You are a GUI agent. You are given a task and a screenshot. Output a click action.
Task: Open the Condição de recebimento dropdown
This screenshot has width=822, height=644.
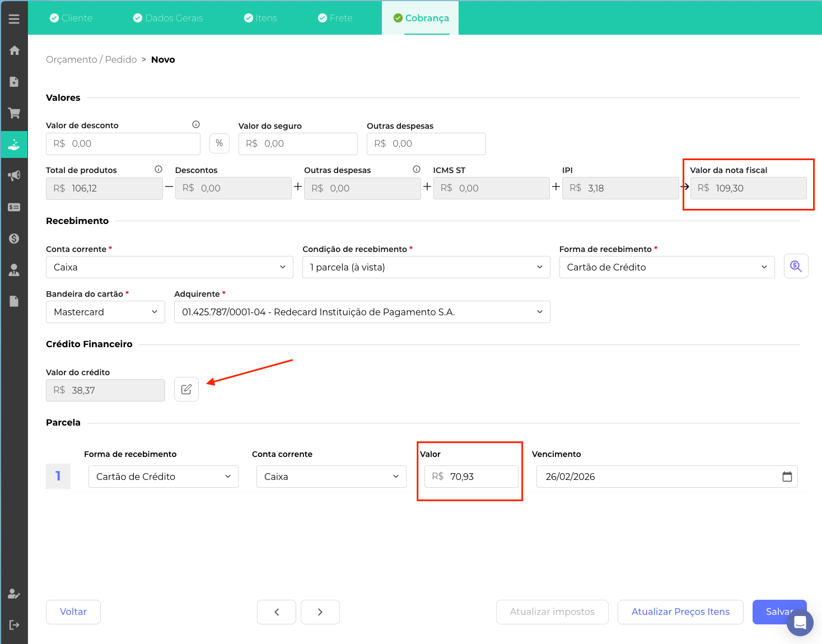pos(426,267)
